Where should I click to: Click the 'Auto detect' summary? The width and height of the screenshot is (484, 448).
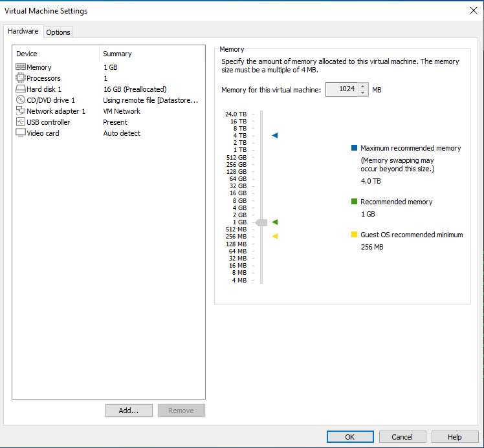click(x=122, y=133)
